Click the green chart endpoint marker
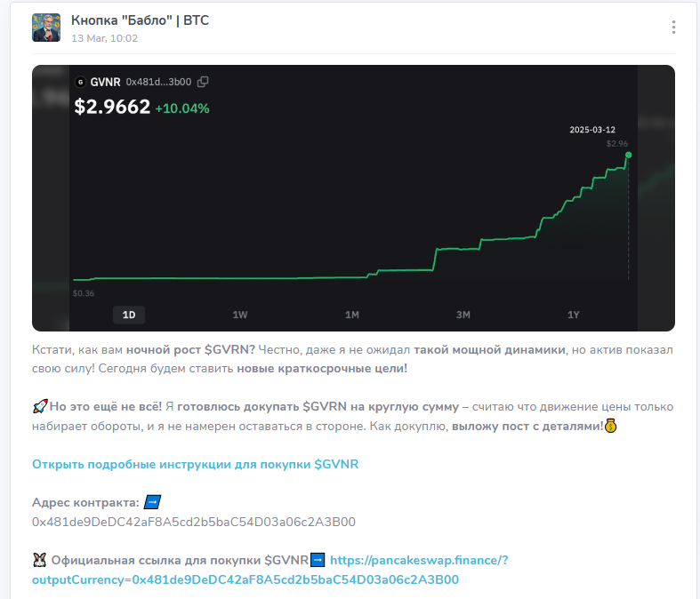The width and height of the screenshot is (700, 599). (x=628, y=155)
